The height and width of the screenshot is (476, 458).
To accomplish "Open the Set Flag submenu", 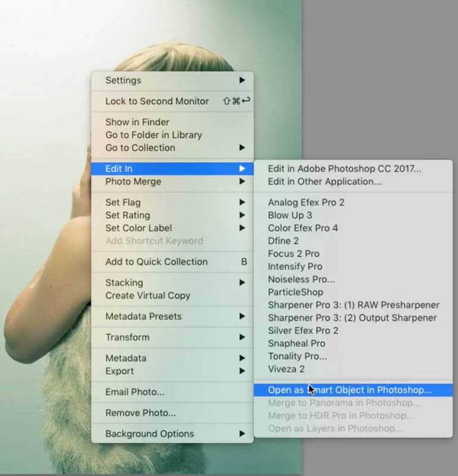I will point(172,202).
